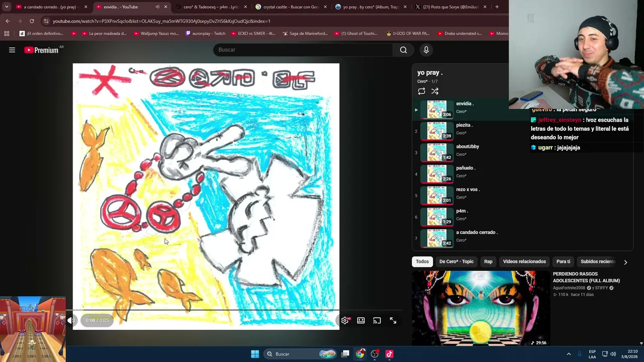Switch to 'a candado cerrado . (yo pray)' tab
Screen dimensions: 644x362
[52, 7]
